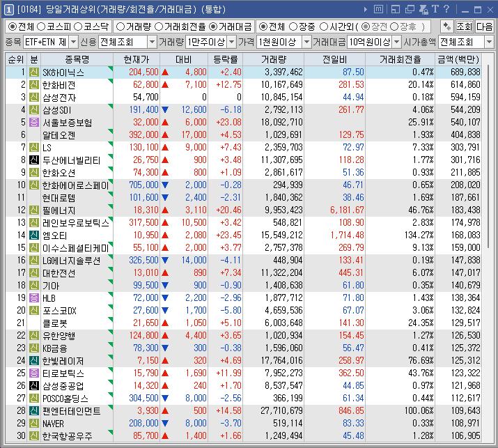Viewport: 498px width, 448px height.
Task: Select the 거래량 sort radio button
Action: click(120, 26)
